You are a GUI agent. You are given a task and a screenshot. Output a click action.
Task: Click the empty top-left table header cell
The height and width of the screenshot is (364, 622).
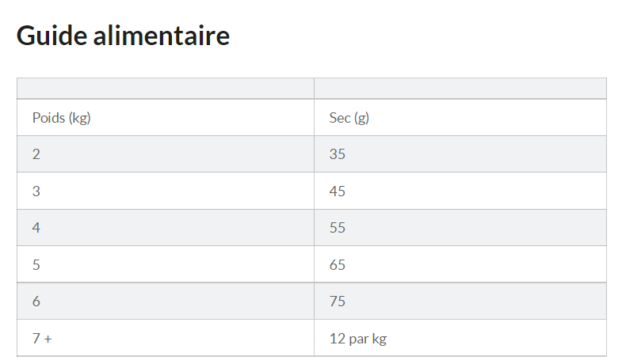pyautogui.click(x=165, y=89)
